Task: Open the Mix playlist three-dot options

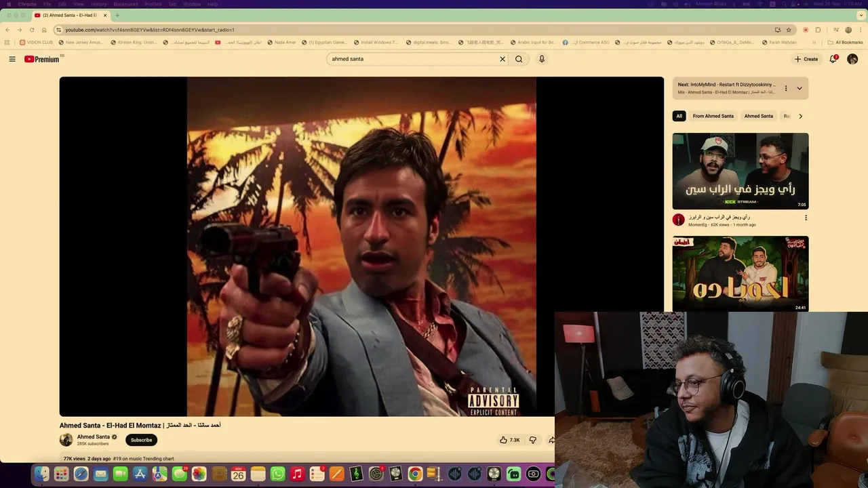Action: pos(786,88)
